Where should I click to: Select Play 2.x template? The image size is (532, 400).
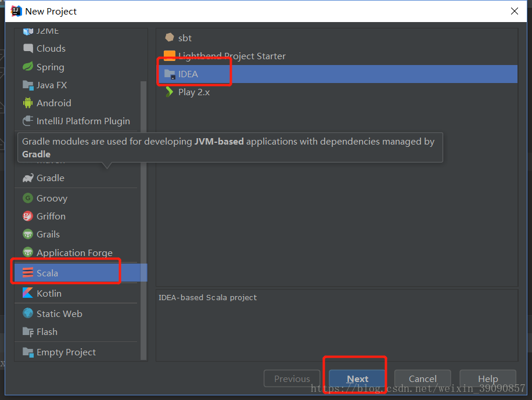(x=337, y=92)
